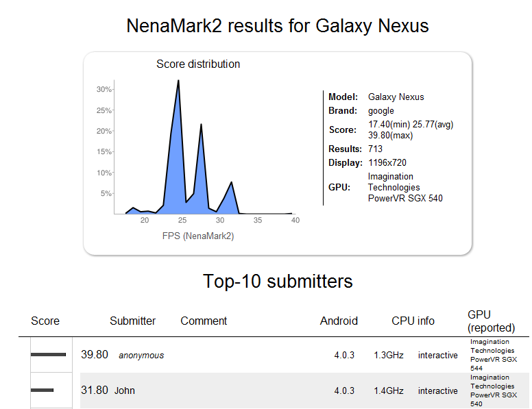Screen dimensions: 532x409
Task: Click the score bar for 39.80
Action: [x=48, y=354]
